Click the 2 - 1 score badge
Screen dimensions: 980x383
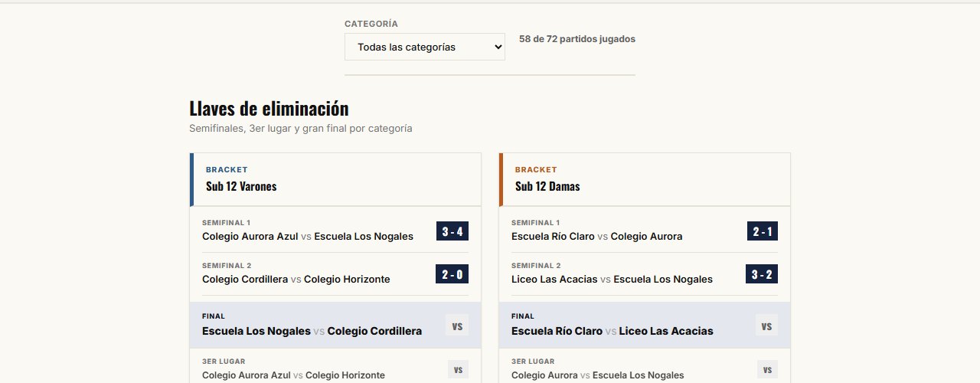click(x=763, y=231)
